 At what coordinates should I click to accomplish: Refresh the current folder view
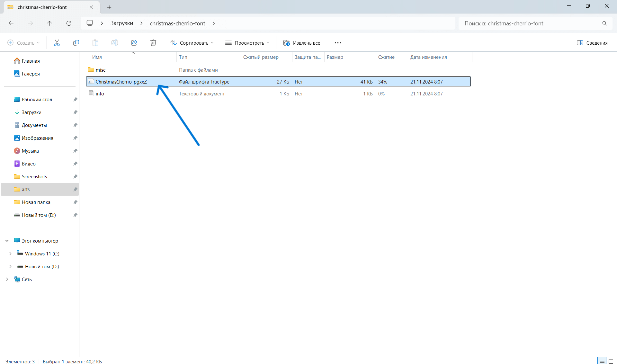click(69, 23)
